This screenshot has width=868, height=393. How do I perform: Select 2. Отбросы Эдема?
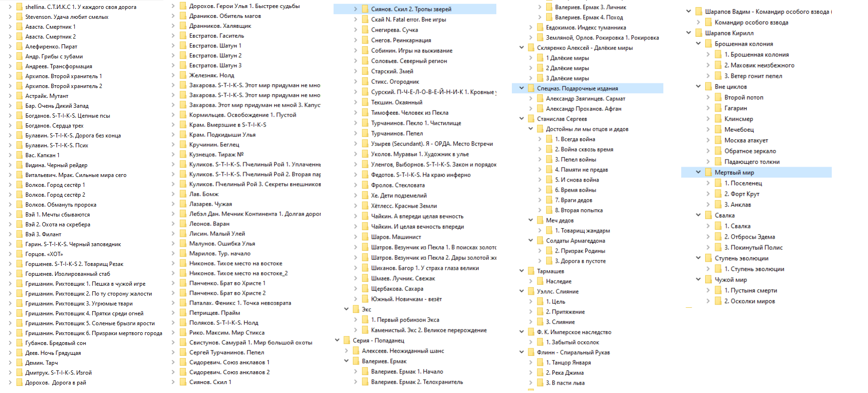click(749, 237)
